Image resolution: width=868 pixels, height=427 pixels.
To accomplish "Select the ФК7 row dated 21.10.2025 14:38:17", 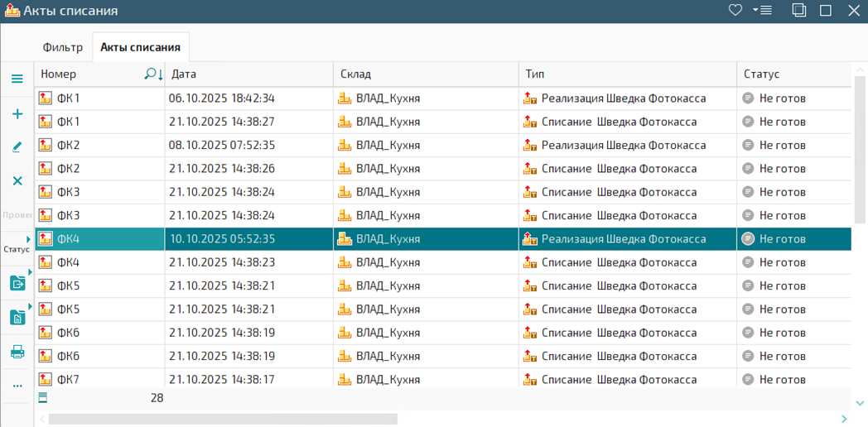I will pyautogui.click(x=248, y=380).
